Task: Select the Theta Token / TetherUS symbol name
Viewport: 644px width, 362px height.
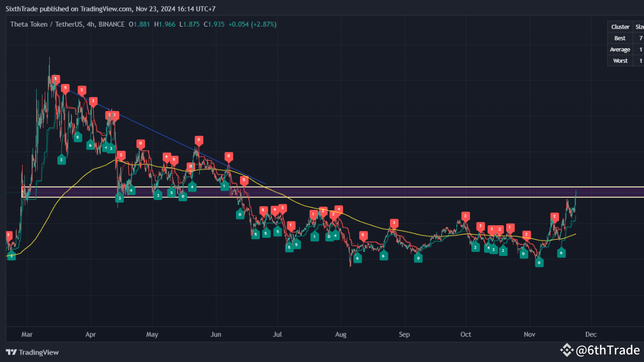Action: point(48,24)
